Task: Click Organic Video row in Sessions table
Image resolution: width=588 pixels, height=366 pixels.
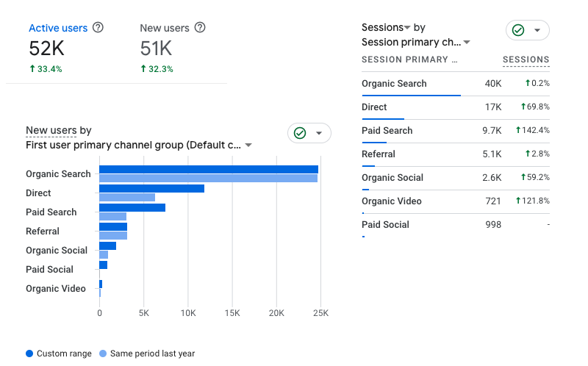Action: tap(456, 201)
